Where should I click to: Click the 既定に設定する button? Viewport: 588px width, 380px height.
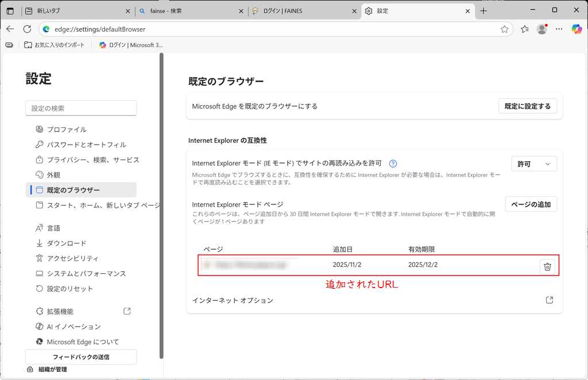point(527,106)
